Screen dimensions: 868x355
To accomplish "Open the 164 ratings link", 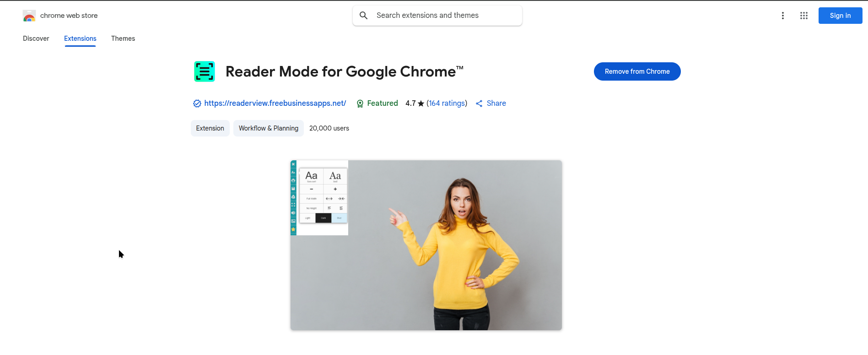I will coord(447,104).
